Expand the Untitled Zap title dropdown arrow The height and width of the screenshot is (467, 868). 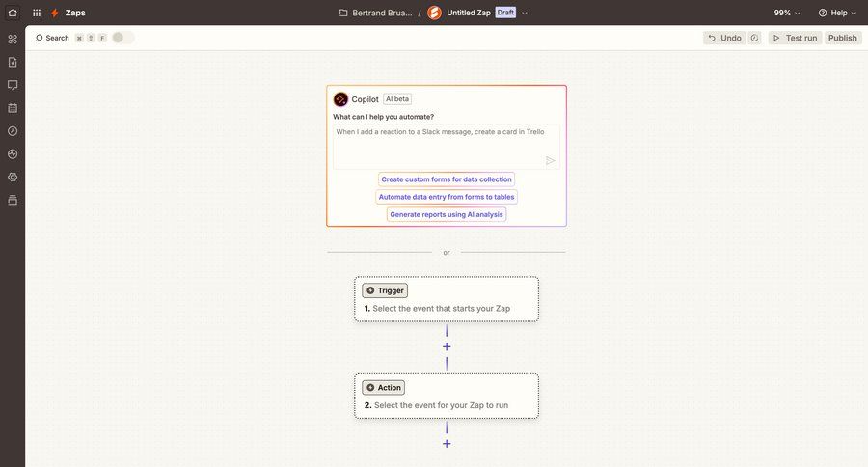click(x=525, y=13)
